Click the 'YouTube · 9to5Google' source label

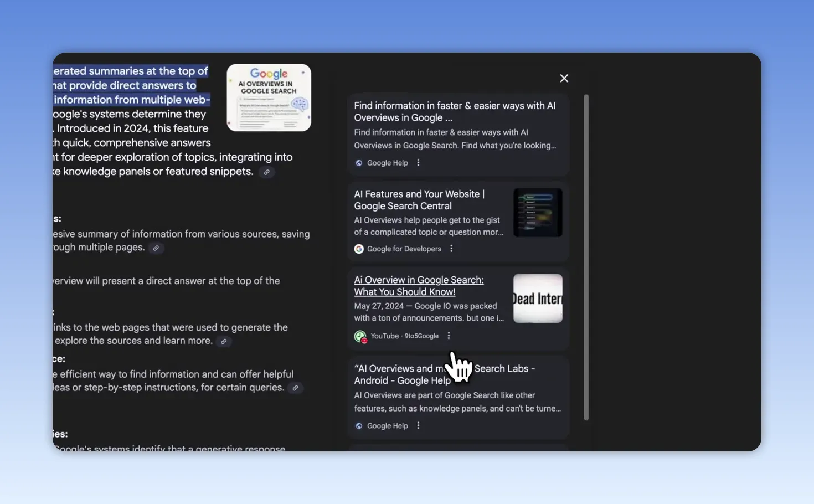405,336
